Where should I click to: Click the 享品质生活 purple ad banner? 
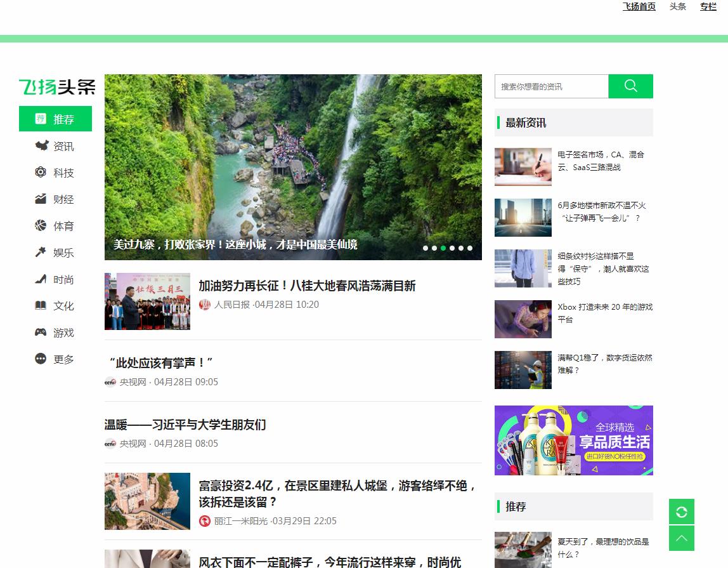pyautogui.click(x=574, y=440)
